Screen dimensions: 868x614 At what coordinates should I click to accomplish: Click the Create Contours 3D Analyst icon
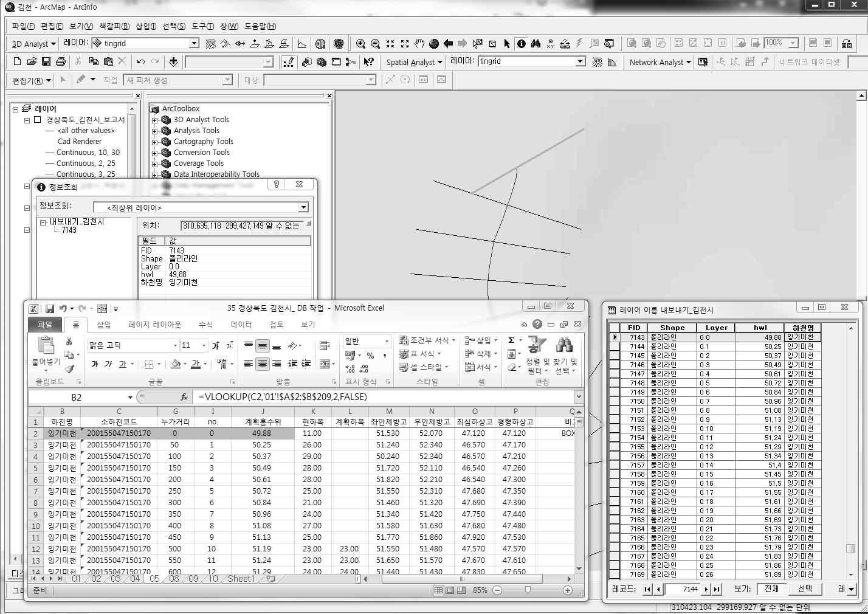[211, 44]
